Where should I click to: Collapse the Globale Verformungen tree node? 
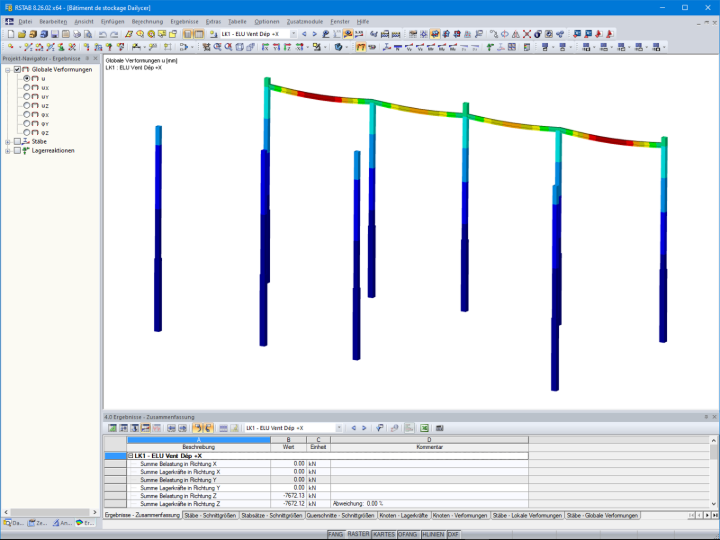click(x=8, y=70)
